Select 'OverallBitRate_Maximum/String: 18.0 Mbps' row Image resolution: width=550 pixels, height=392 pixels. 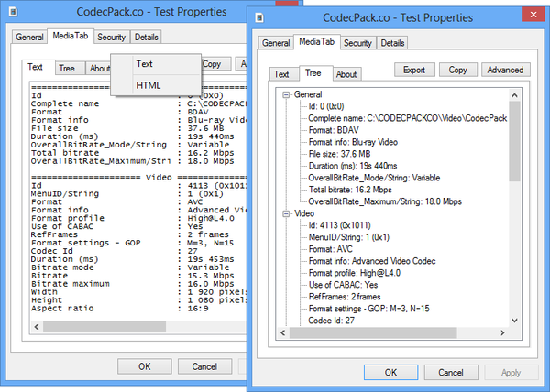[x=385, y=201]
